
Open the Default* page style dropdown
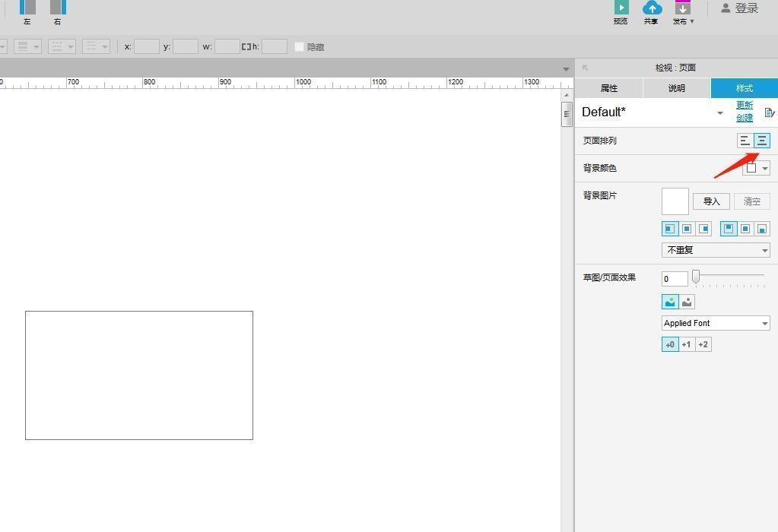click(653, 112)
